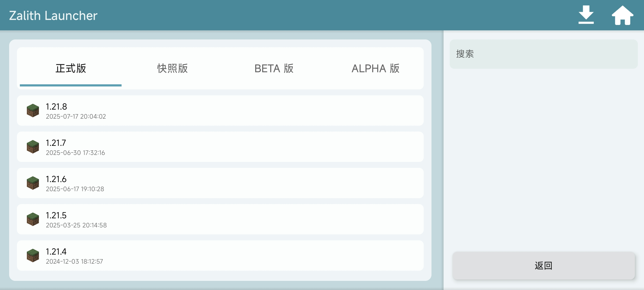Open the downloads icon in header

point(586,15)
